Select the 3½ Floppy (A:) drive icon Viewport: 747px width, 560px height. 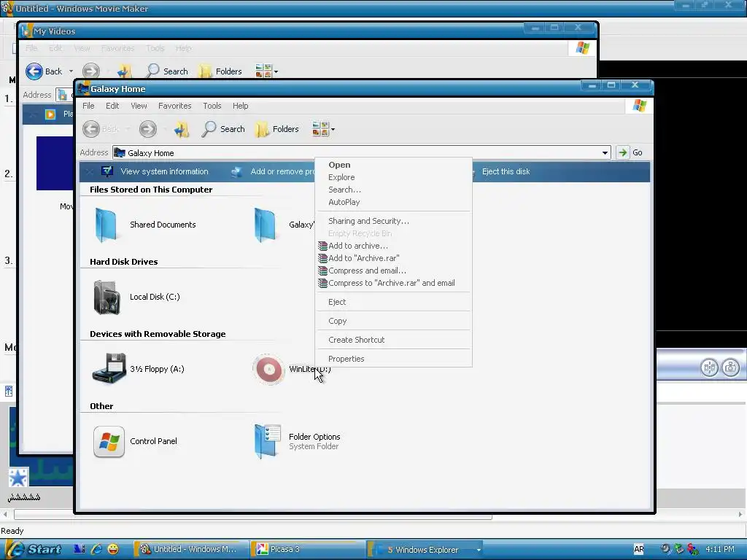coord(109,368)
